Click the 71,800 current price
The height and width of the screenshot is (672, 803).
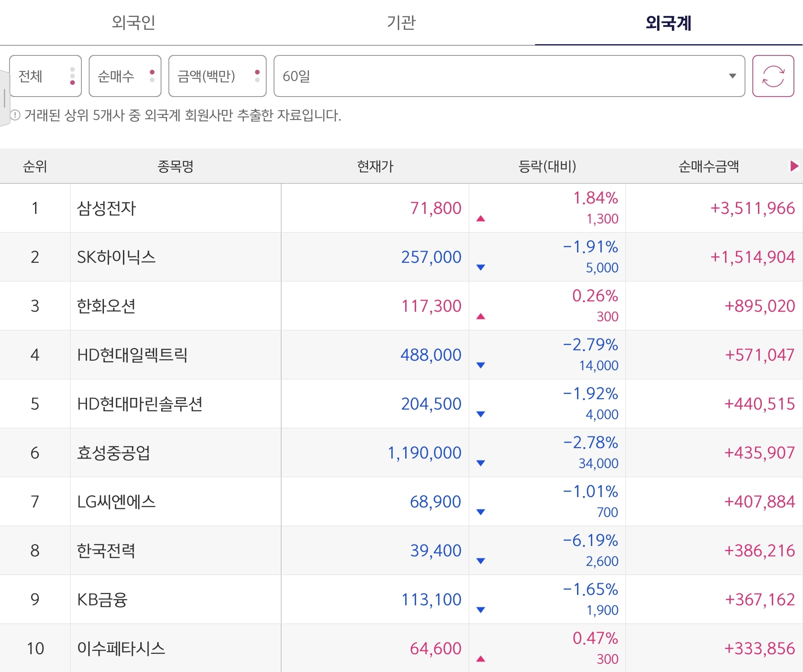tap(435, 208)
